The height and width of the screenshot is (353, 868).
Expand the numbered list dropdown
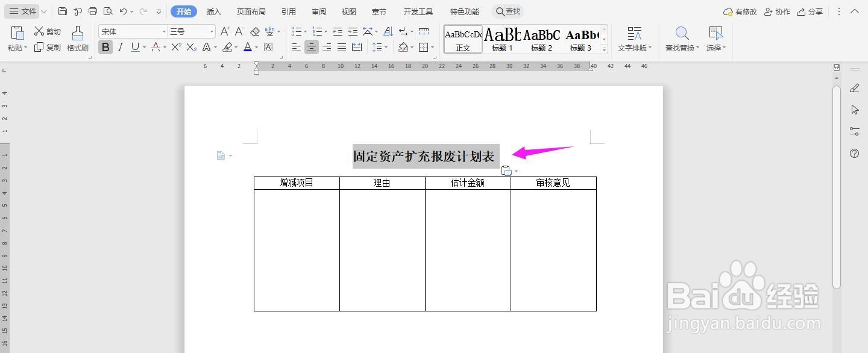[x=325, y=32]
